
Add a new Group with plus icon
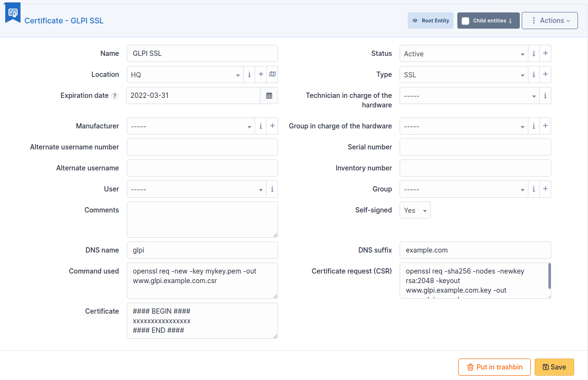coord(546,189)
